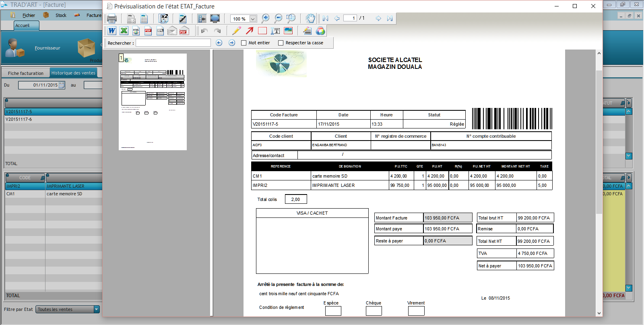
Task: Select Historique des ventes tab
Action: click(73, 73)
